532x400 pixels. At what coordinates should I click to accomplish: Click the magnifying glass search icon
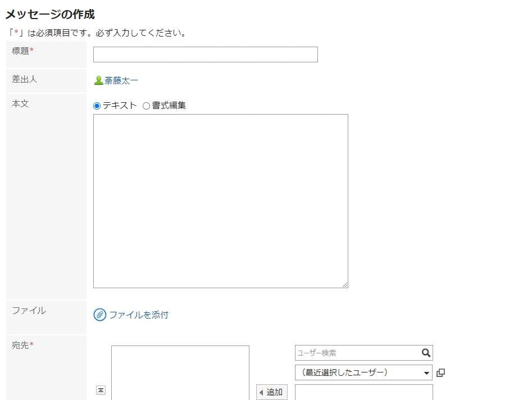click(426, 353)
